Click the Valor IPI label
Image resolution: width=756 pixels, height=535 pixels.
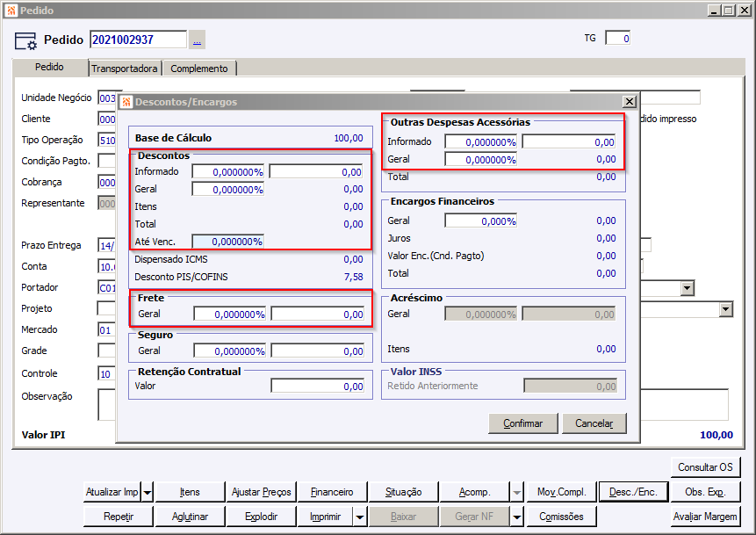tap(43, 435)
